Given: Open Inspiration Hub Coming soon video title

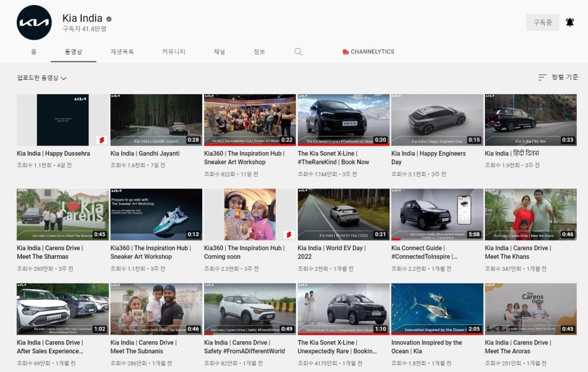Looking at the screenshot, I should (x=244, y=253).
